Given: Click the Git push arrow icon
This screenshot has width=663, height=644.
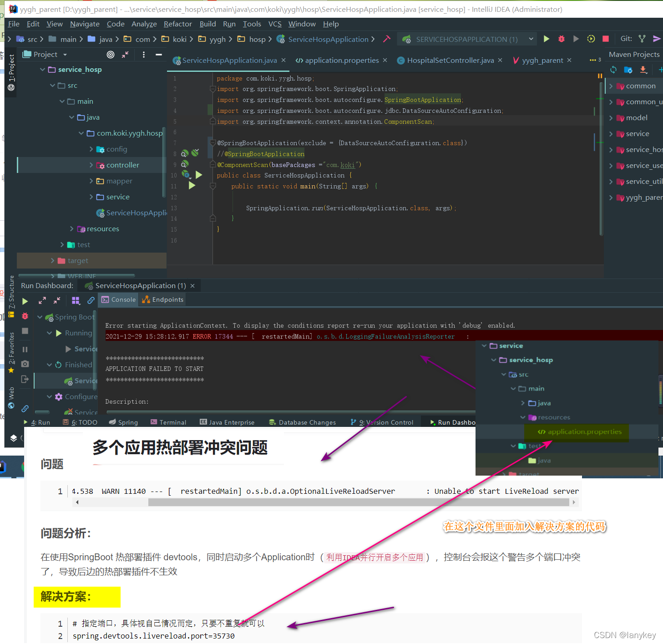Looking at the screenshot, I should [657, 39].
